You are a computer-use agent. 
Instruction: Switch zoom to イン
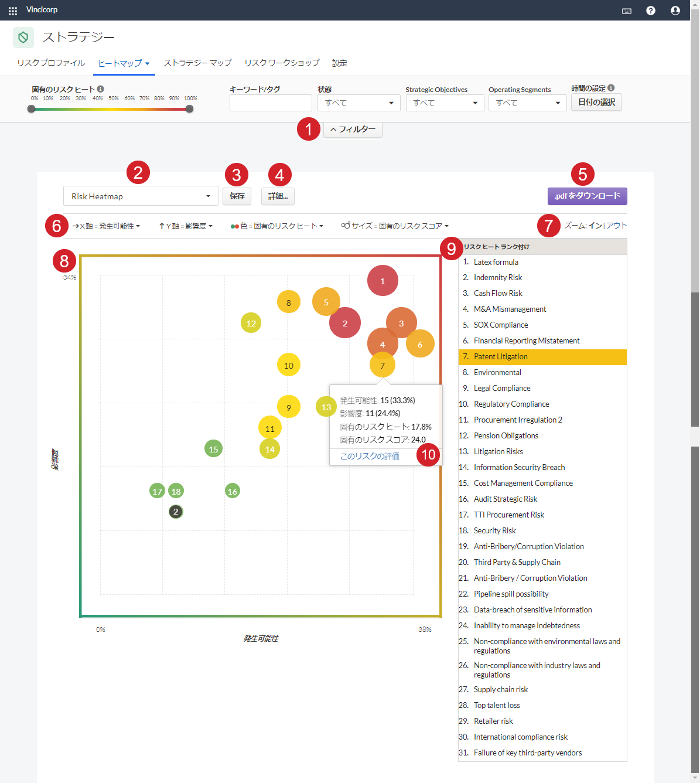pyautogui.click(x=595, y=226)
